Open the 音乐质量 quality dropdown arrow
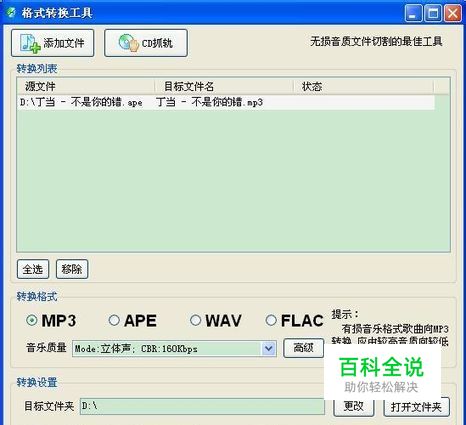This screenshot has height=425, width=466. [269, 349]
